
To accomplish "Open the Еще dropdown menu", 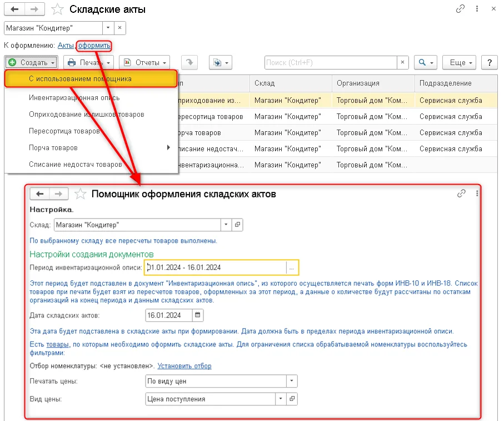I will pyautogui.click(x=459, y=62).
